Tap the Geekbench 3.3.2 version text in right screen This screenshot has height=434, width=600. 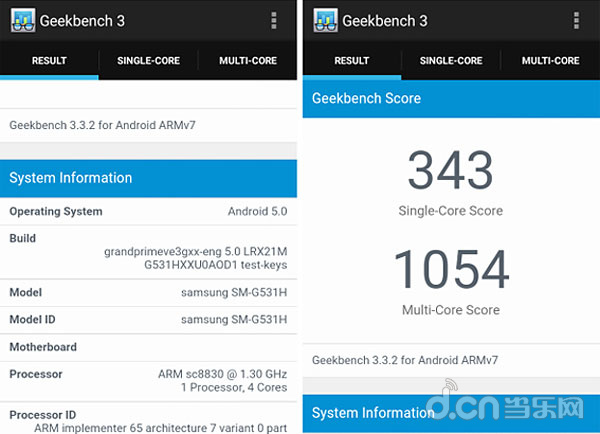[x=405, y=360]
